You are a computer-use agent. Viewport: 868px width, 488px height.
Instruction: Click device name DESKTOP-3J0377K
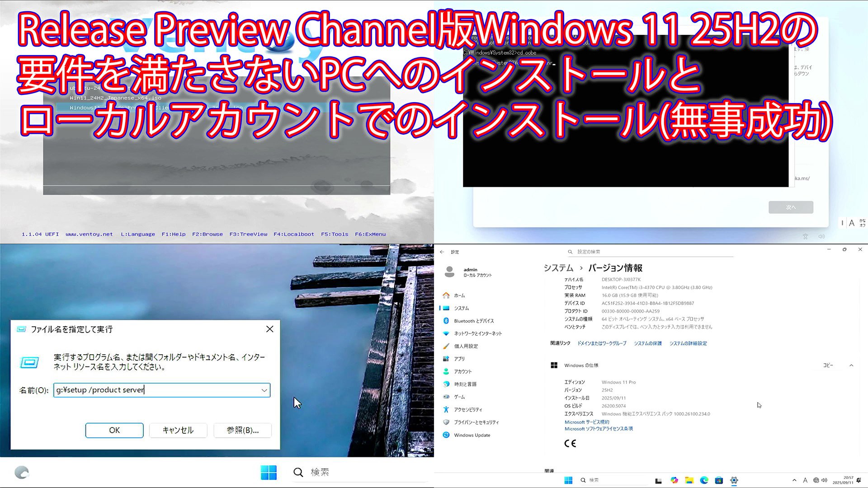tap(621, 280)
